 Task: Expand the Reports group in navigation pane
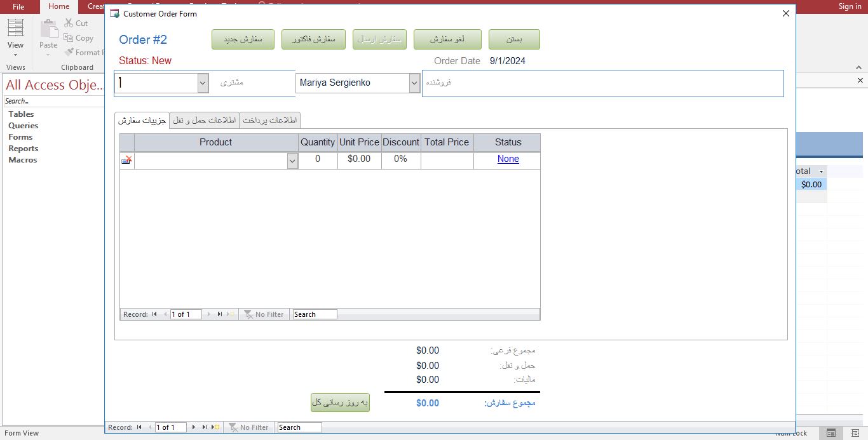coord(23,149)
